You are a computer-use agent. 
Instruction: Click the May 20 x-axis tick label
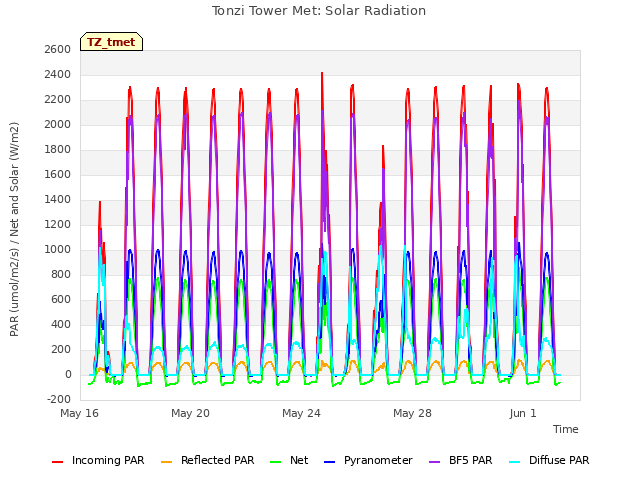191,413
